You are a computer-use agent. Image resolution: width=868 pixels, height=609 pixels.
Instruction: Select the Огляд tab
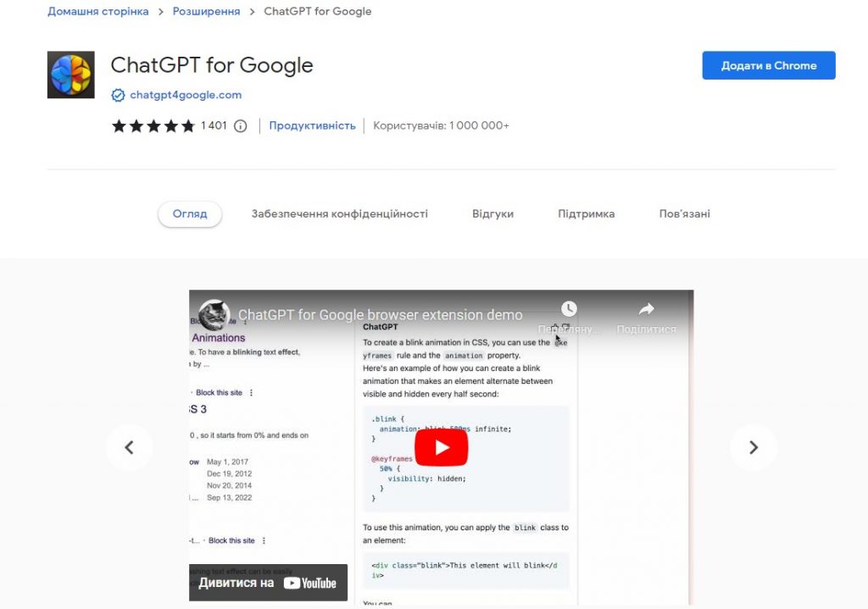click(190, 214)
